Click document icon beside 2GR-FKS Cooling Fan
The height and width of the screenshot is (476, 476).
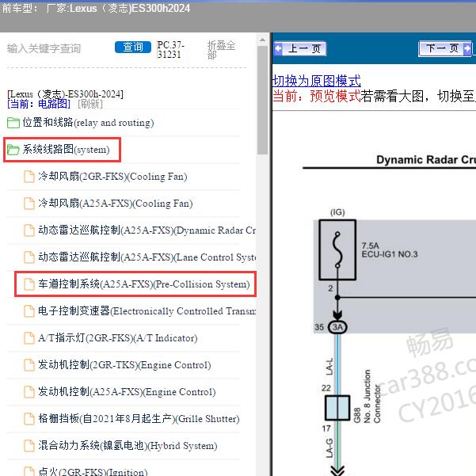(x=29, y=177)
